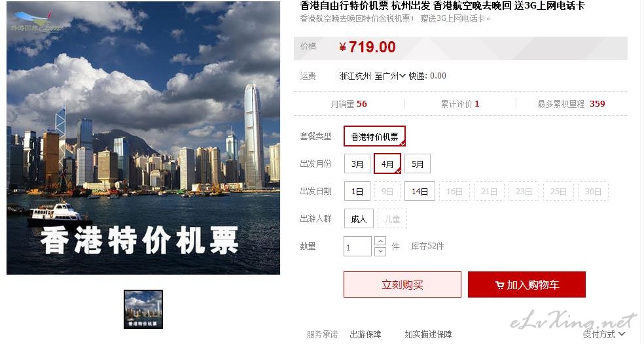644x344 pixels.
Task: Add item via 加入购物车 button
Action: [527, 284]
